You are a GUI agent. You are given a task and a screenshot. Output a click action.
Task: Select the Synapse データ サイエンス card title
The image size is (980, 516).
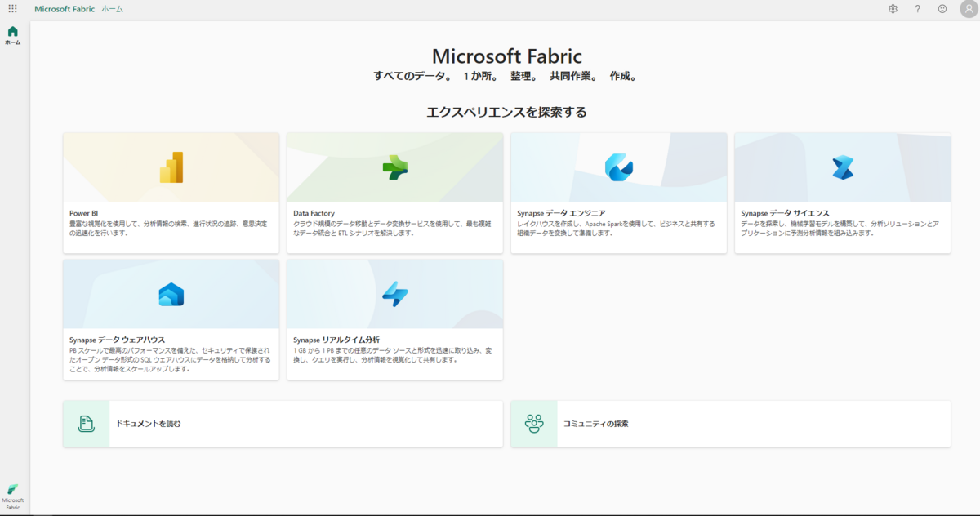coord(785,213)
